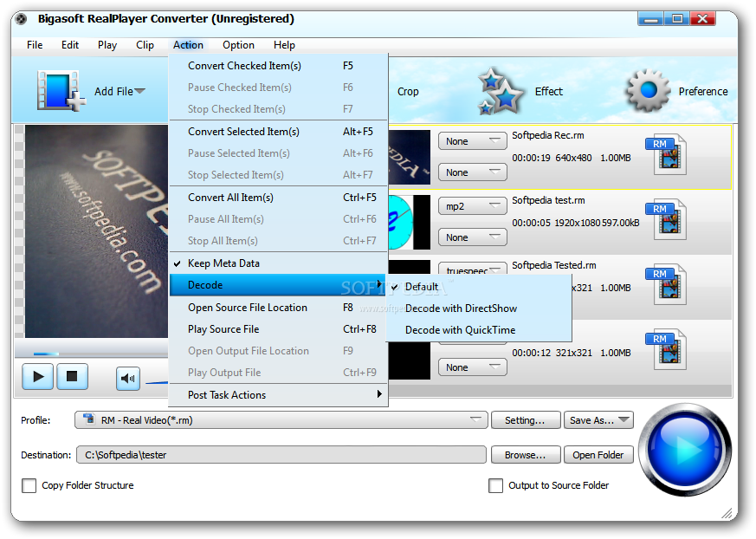Click RM format icon for Softpedia Tested.rm

pyautogui.click(x=666, y=284)
